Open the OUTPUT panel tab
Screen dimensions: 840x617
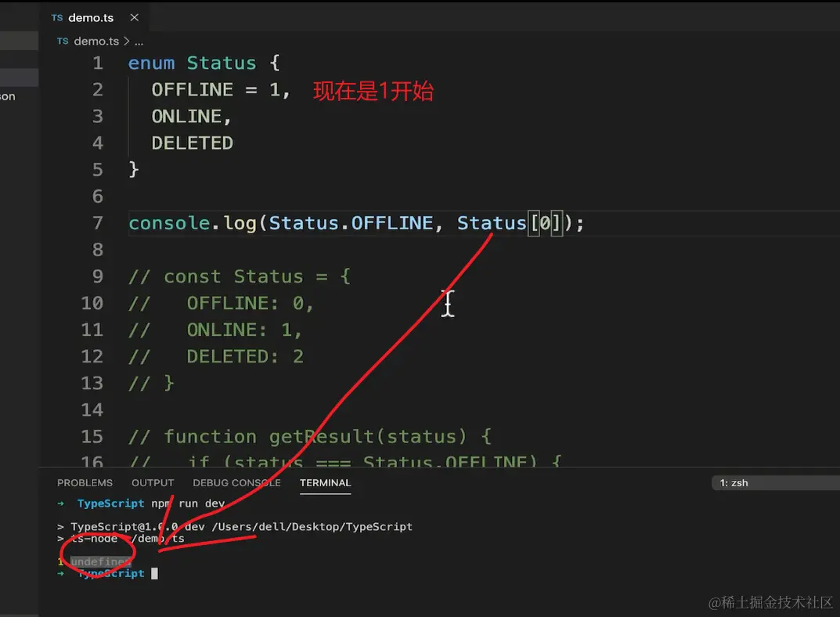[x=153, y=483]
